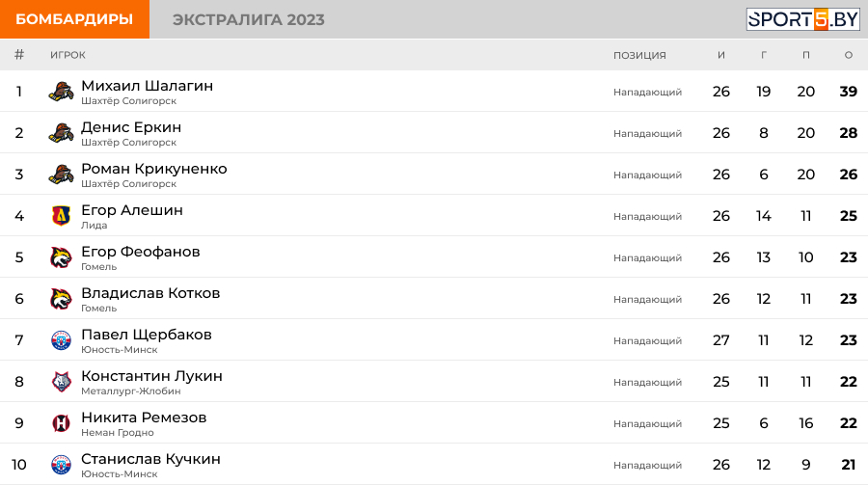Sort by the И games column header
This screenshot has width=868, height=485.
click(x=720, y=55)
